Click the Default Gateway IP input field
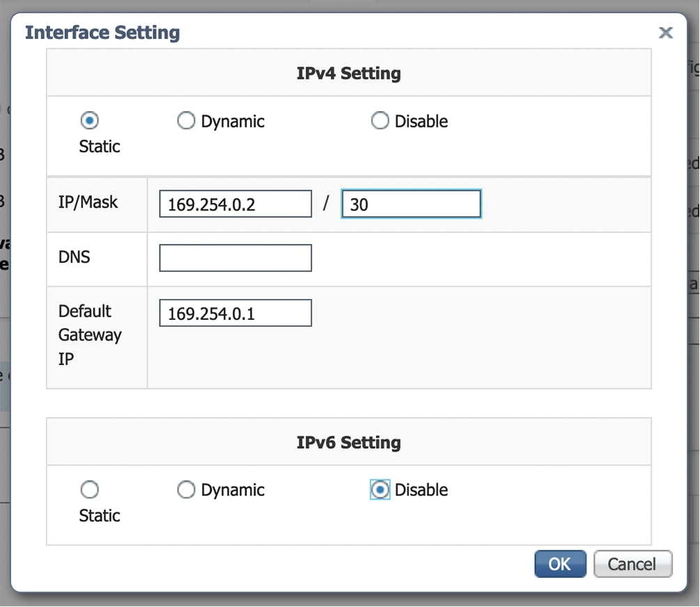 click(235, 314)
